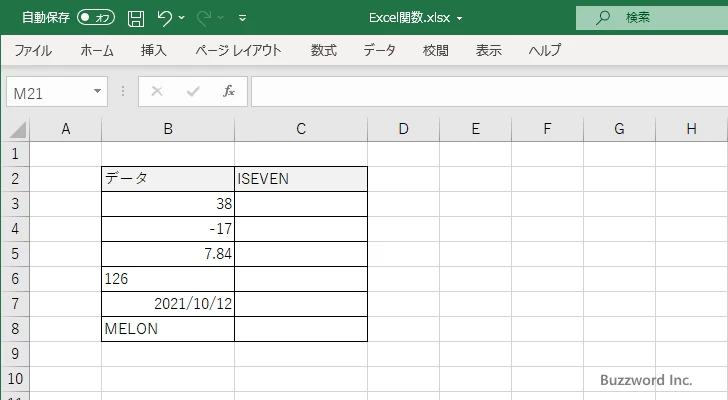Toggle the AutoSave switch
Screen dimensions: 728x400
coord(96,18)
